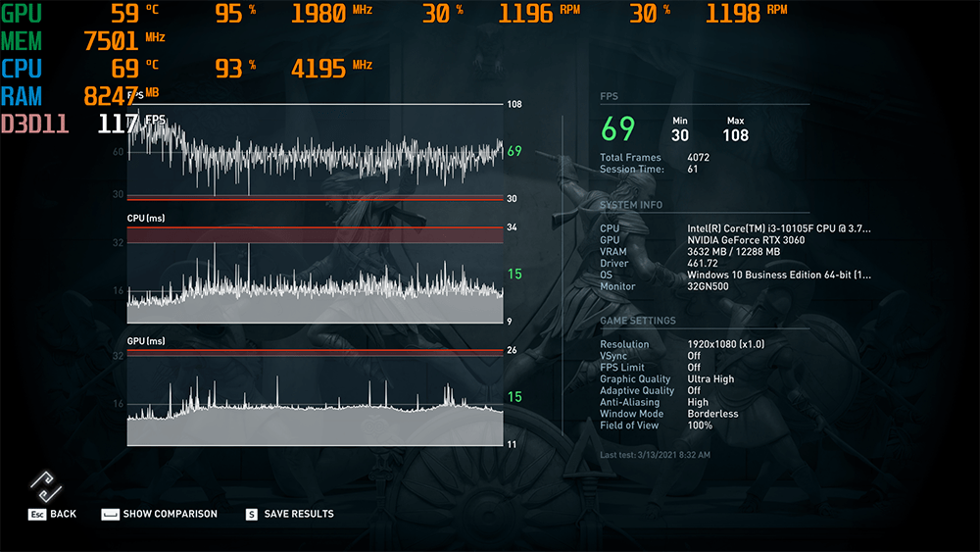Click the diamond logo above Back
This screenshot has height=552, width=980.
(46, 486)
